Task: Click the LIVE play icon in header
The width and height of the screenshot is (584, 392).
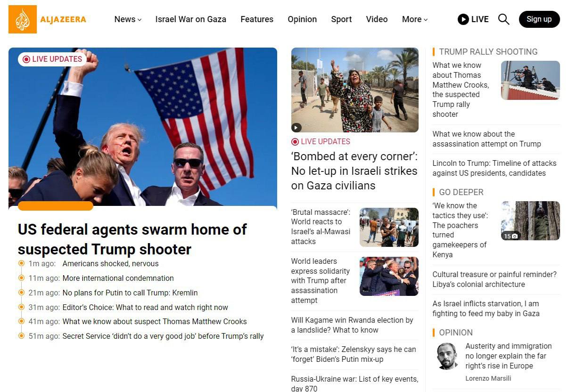Action: coord(463,19)
